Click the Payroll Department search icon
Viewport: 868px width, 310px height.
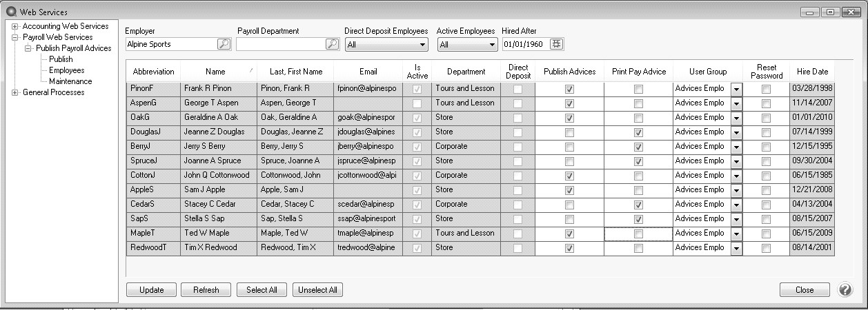tap(332, 45)
